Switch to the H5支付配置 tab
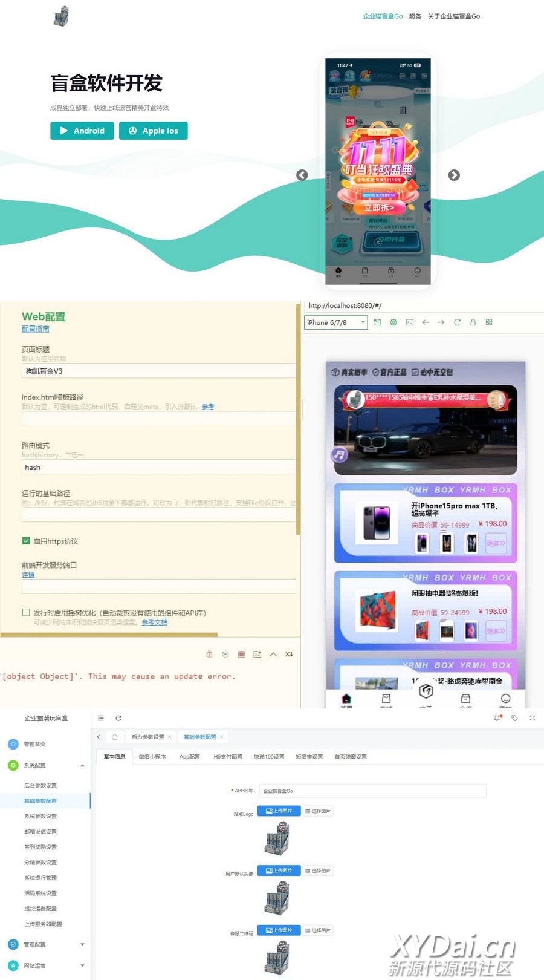 pyautogui.click(x=228, y=757)
